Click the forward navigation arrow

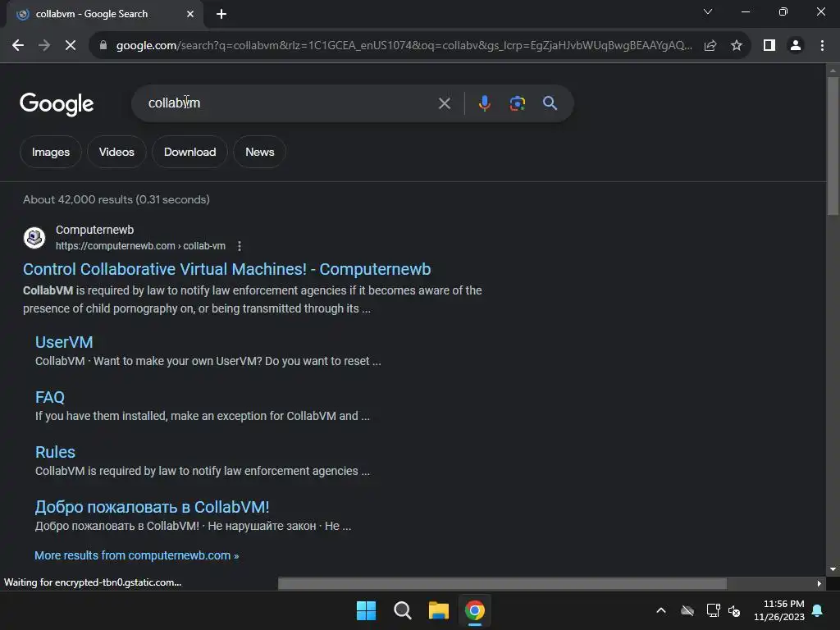click(x=44, y=46)
